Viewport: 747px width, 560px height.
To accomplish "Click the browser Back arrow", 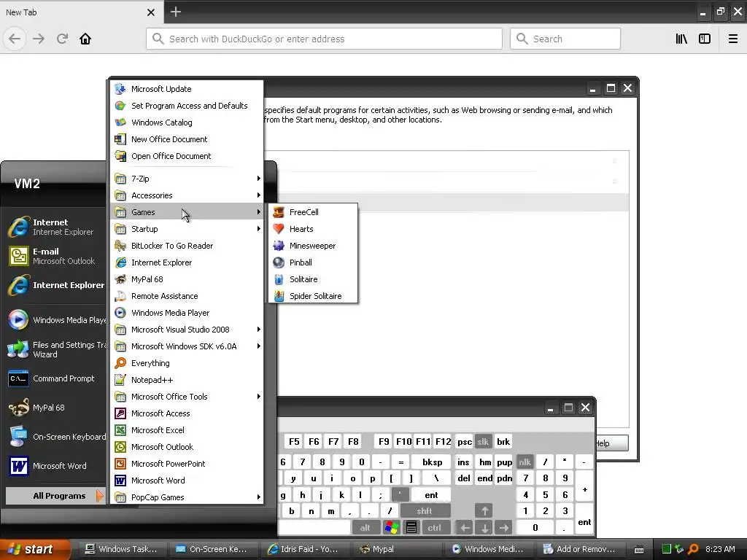I will 15,39.
